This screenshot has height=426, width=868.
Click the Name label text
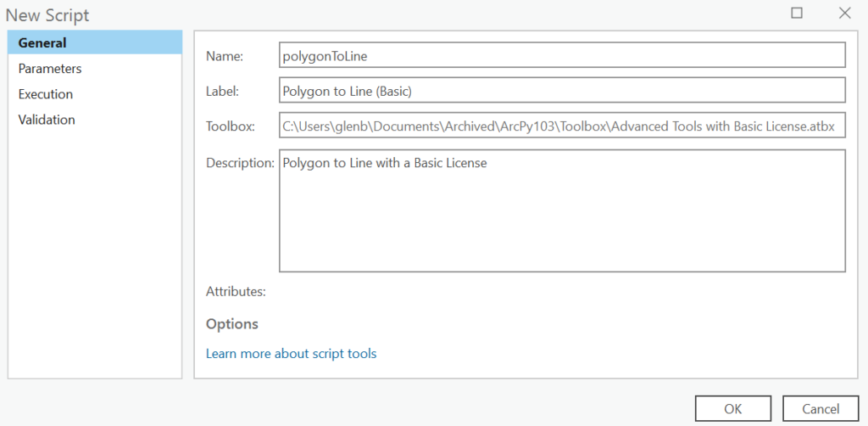click(x=224, y=56)
